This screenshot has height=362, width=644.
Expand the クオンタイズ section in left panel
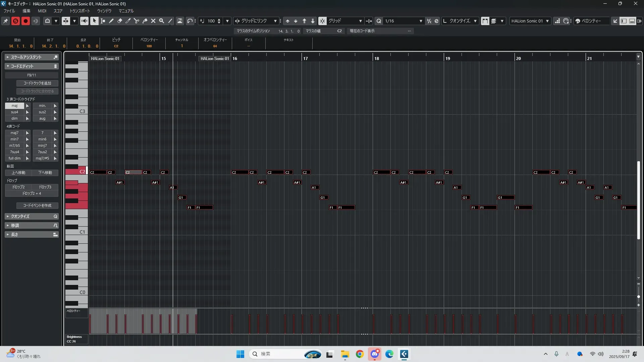tap(32, 216)
